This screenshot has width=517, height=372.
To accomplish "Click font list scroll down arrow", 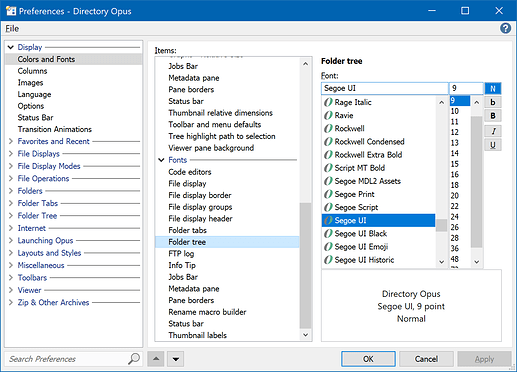I will [442, 262].
